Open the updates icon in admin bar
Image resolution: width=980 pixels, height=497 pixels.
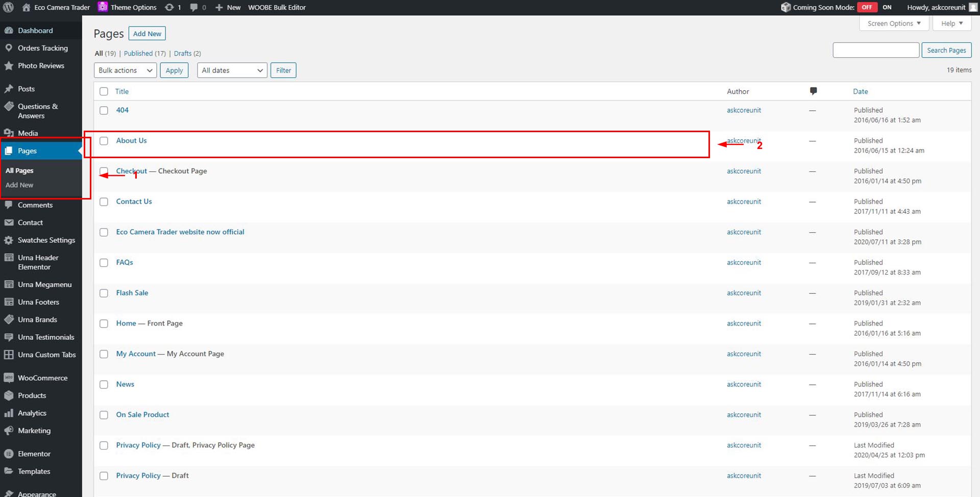click(169, 7)
